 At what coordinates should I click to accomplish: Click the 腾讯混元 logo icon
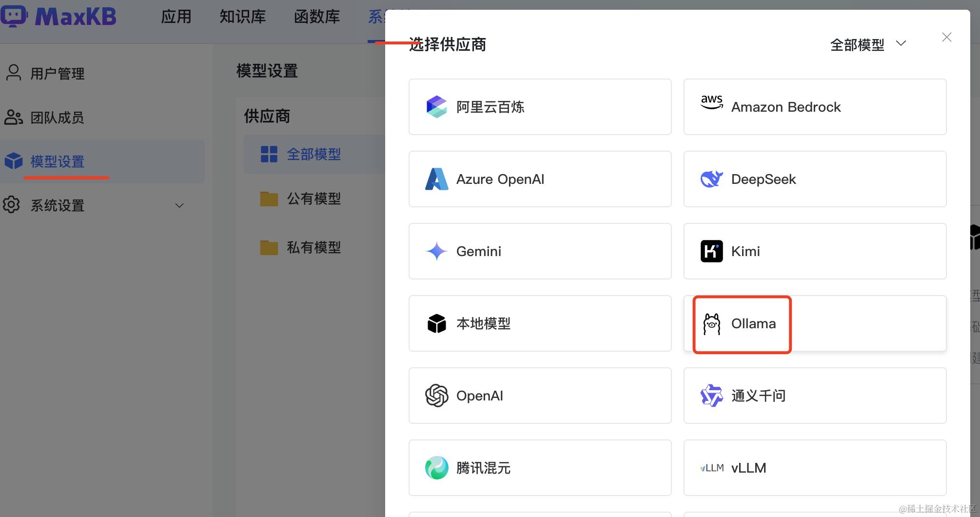436,468
